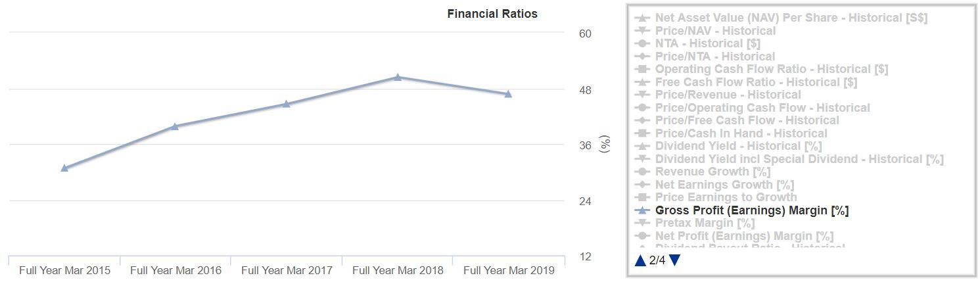Enable the Net Earnings Growth [%] series
The height and width of the screenshot is (284, 980).
[724, 185]
